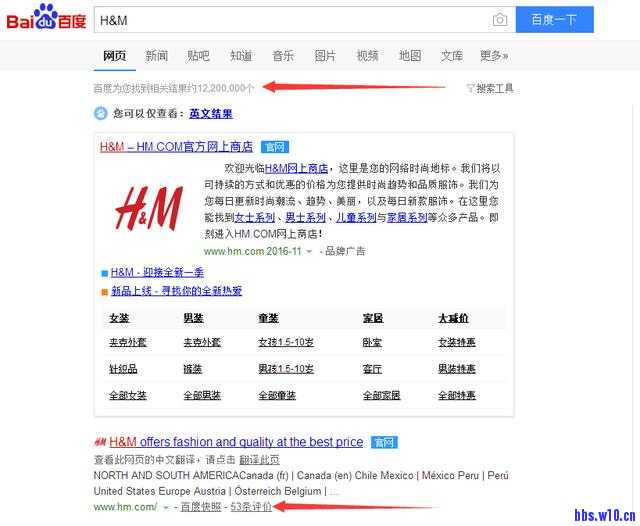Click 男装特惠 link

457,369
